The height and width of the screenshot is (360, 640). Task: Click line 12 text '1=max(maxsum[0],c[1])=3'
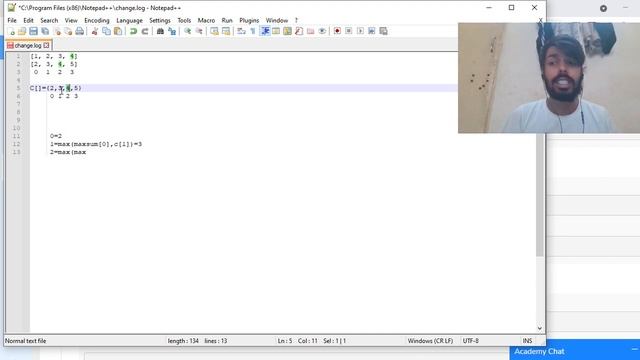click(x=96, y=144)
